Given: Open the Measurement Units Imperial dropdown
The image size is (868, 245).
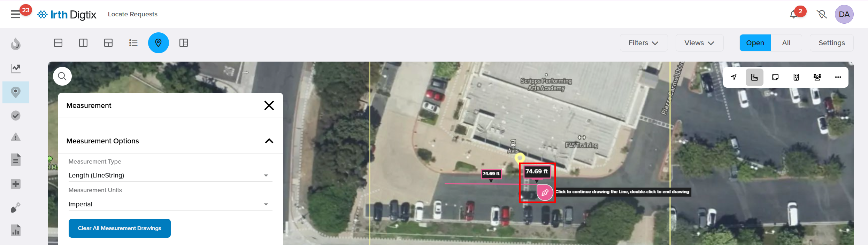Looking at the screenshot, I should 170,204.
